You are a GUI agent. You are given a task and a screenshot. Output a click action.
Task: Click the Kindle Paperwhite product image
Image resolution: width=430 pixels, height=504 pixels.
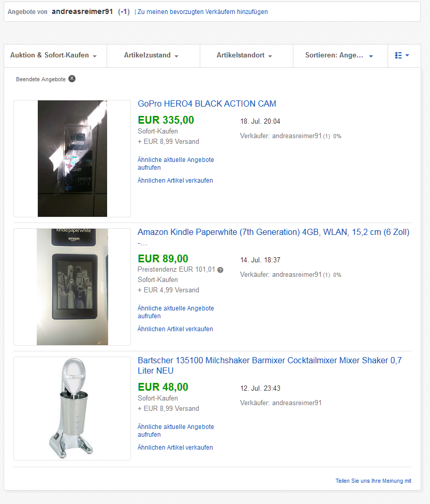[72, 287]
